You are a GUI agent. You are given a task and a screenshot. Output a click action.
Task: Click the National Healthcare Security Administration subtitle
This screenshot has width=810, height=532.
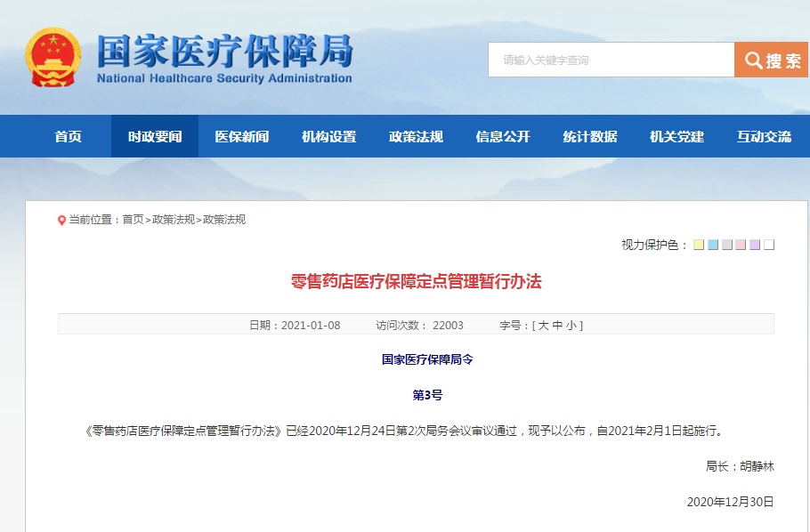[x=224, y=78]
